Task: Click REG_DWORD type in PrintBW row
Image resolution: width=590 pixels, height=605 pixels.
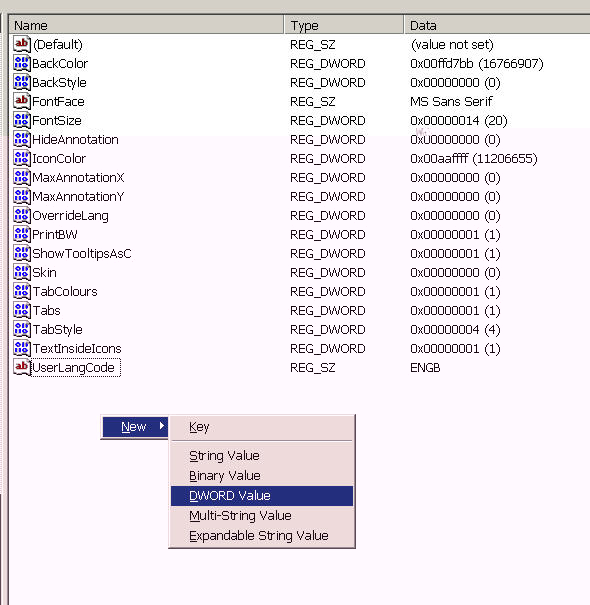Action: point(328,235)
